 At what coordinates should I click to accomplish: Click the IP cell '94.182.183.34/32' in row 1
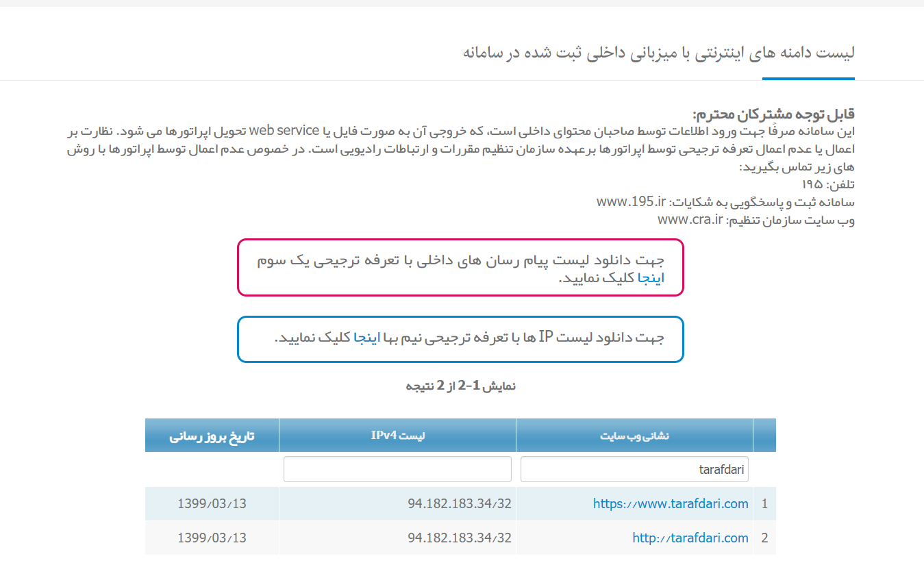pyautogui.click(x=460, y=504)
